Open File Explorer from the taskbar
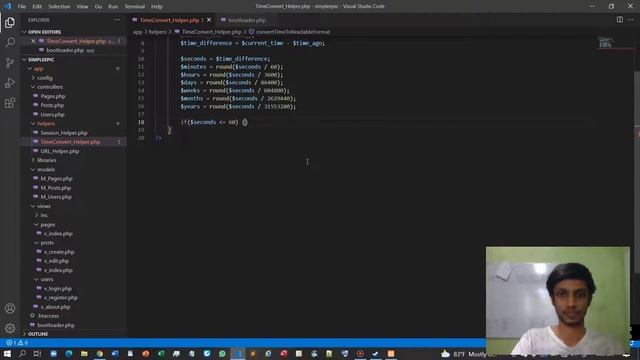 click(x=84, y=353)
